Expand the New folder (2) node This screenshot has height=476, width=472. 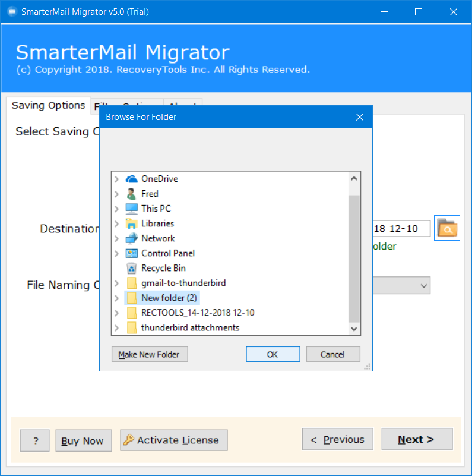117,298
